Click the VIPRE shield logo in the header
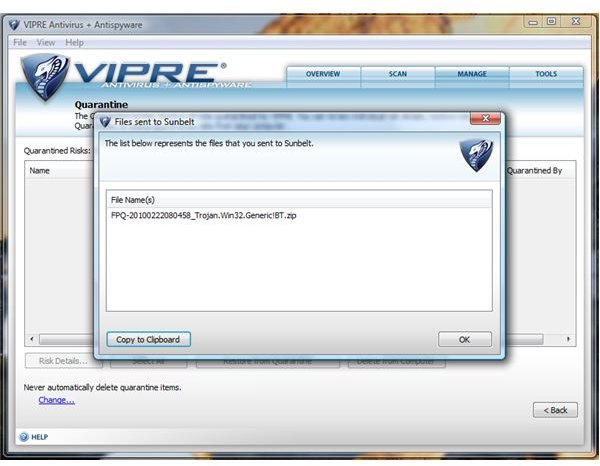 (x=45, y=77)
